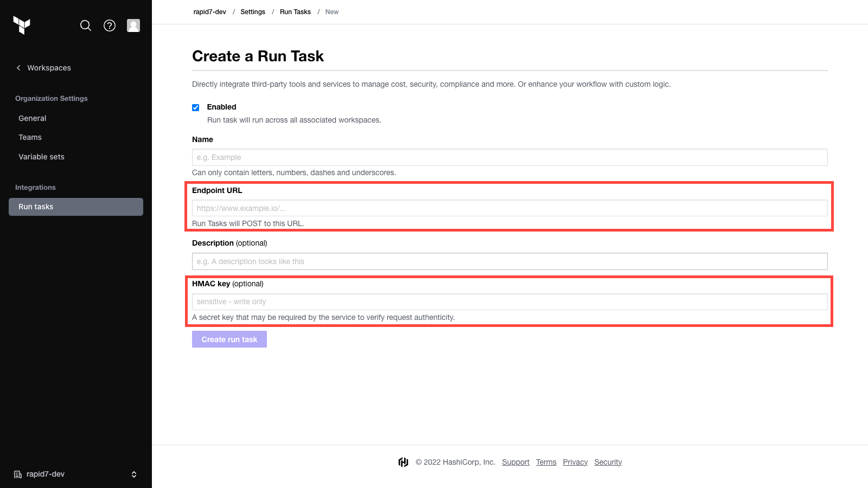The width and height of the screenshot is (868, 488).
Task: Expand the rapid7-dev organization switcher
Action: pyautogui.click(x=133, y=474)
